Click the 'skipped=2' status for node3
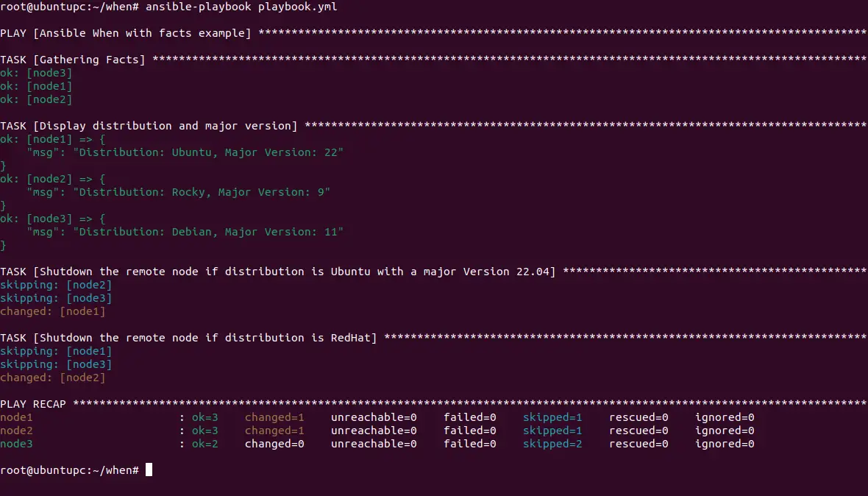 pyautogui.click(x=552, y=443)
